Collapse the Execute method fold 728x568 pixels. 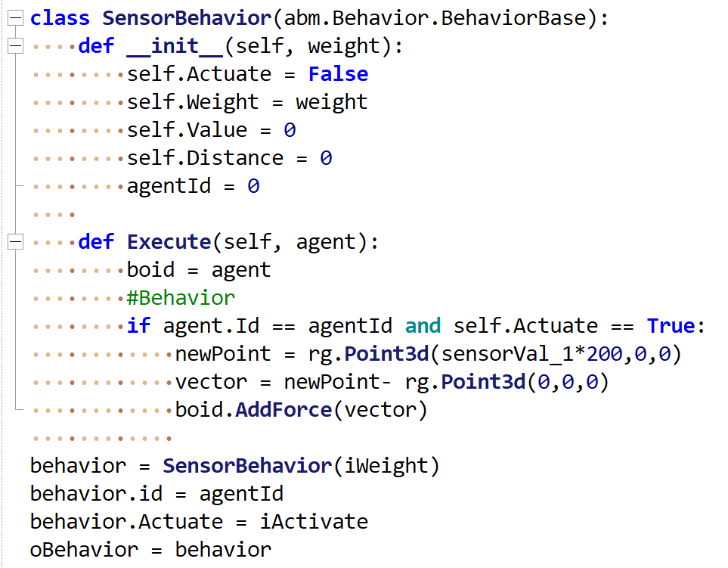(x=14, y=242)
